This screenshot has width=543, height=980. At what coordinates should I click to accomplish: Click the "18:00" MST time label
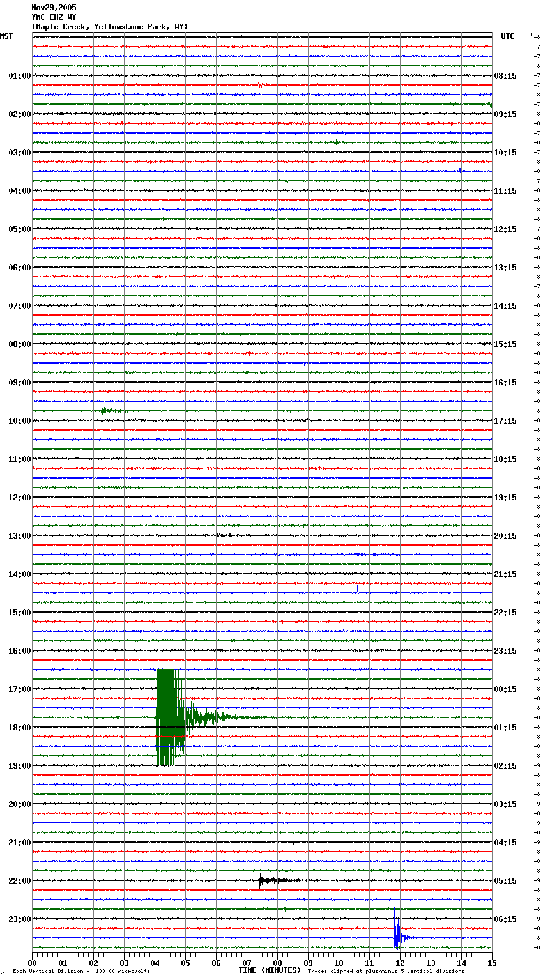click(20, 728)
